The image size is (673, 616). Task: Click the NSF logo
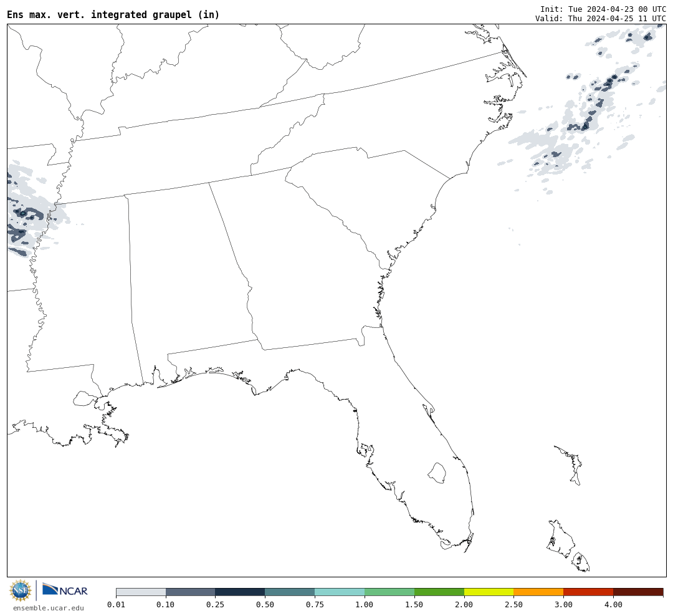pos(21,590)
